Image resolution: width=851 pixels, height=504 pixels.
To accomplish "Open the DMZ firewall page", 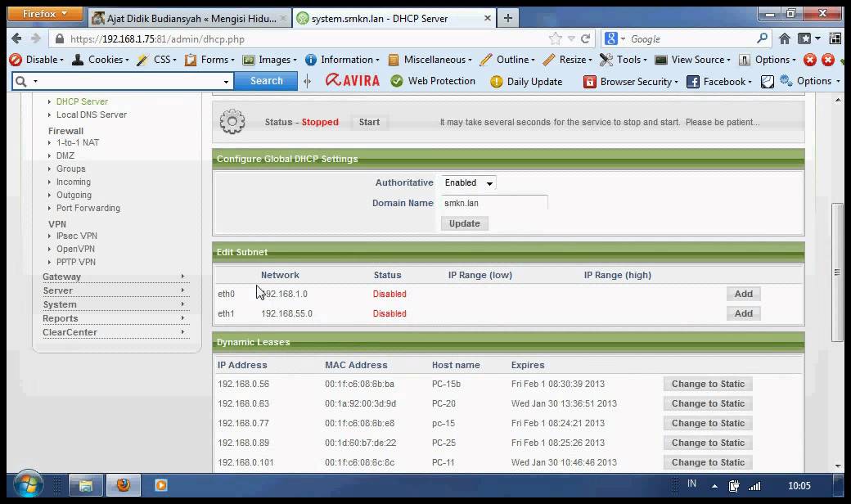I will pyautogui.click(x=65, y=155).
